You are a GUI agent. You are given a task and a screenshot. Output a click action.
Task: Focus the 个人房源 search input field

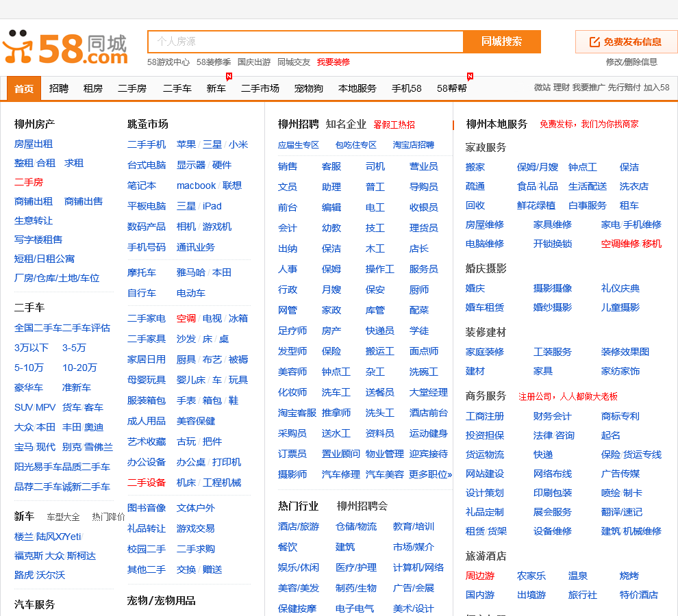[305, 42]
